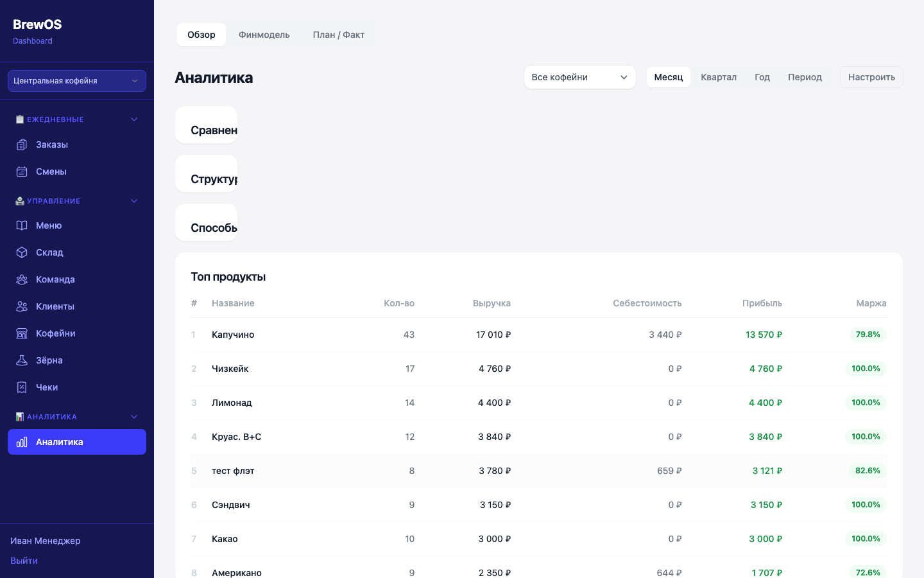
Task: Click the Название column header
Action: pos(233,303)
